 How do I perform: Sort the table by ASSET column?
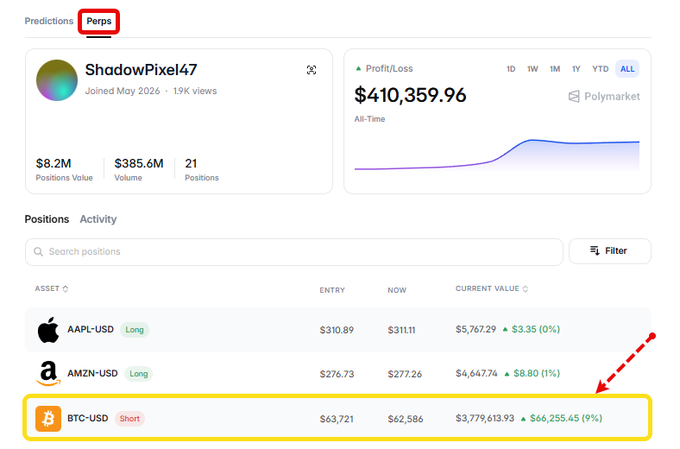[52, 288]
